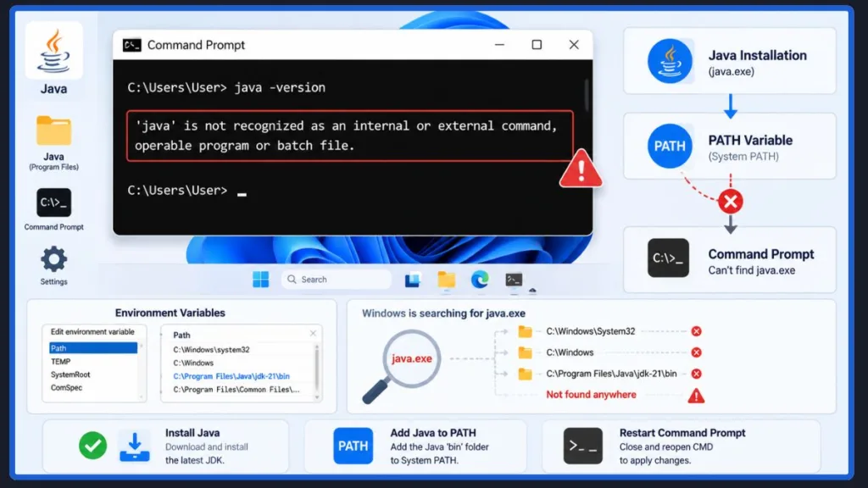Click the Command Prompt icon in the diagram
Screen dimensions: 868x488
[x=669, y=258]
